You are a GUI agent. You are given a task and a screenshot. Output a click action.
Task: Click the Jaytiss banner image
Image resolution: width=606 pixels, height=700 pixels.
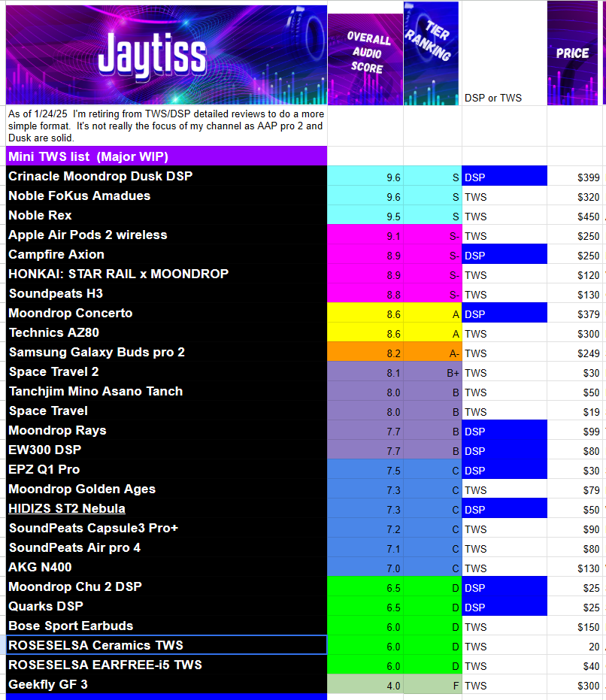166,55
